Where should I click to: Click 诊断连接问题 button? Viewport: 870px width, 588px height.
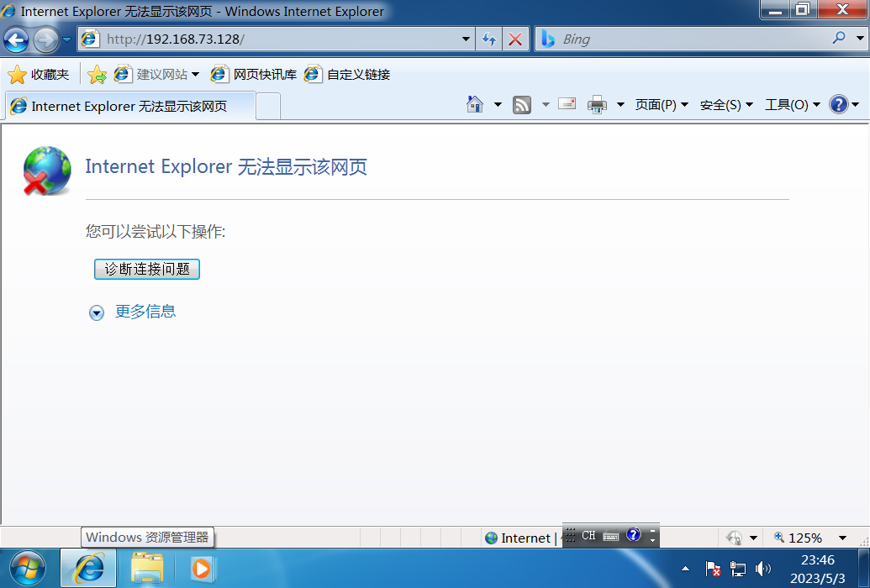coord(147,270)
